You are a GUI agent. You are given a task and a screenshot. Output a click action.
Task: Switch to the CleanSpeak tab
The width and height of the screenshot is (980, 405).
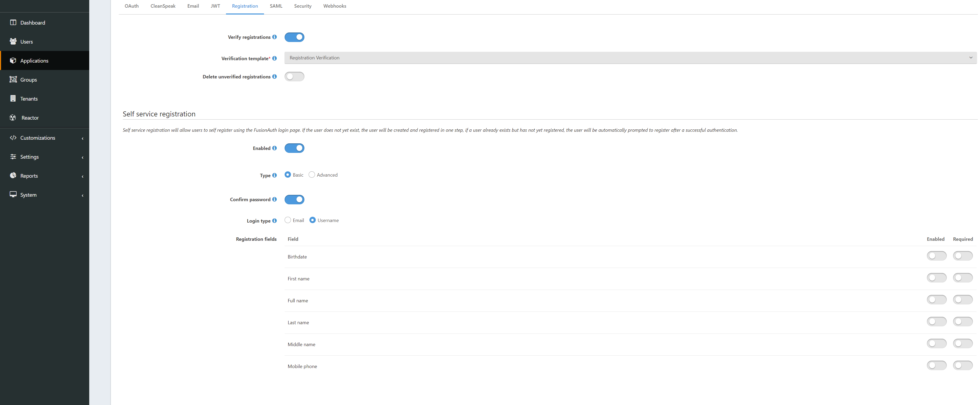(163, 6)
